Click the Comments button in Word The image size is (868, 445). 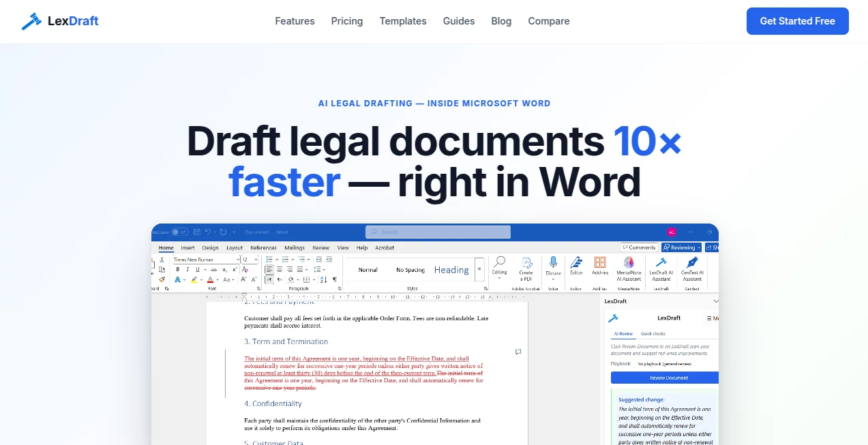(x=640, y=247)
